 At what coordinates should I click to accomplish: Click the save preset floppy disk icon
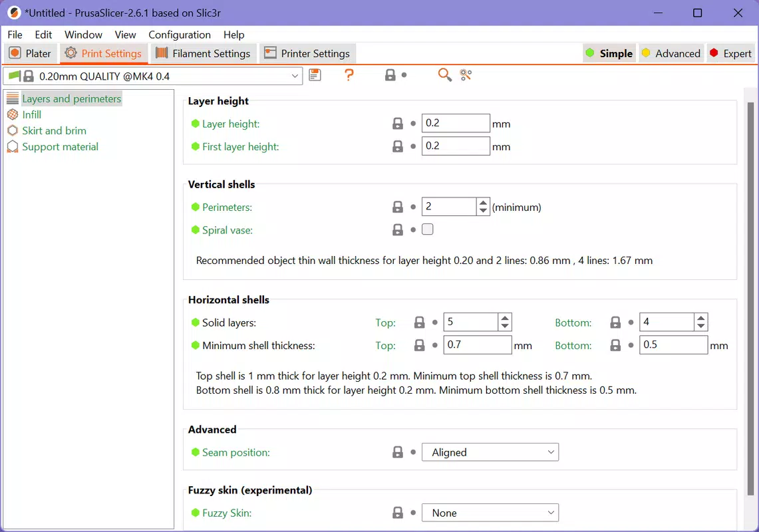tap(315, 75)
